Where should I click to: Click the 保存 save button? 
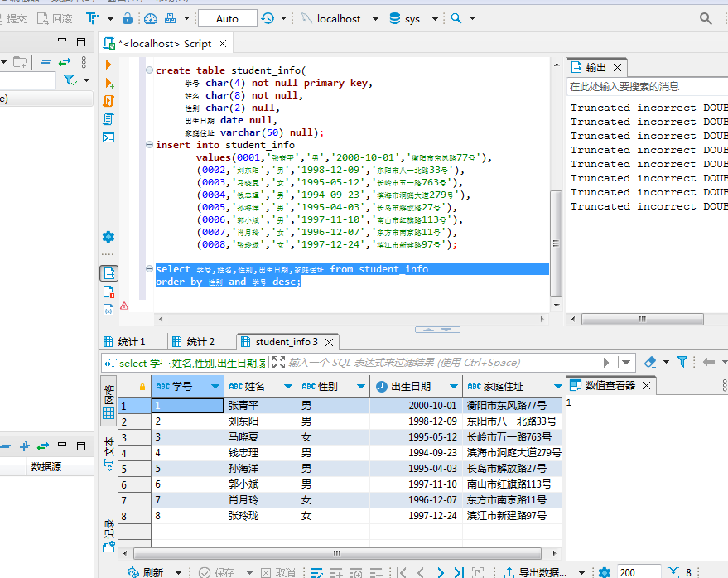point(217,572)
